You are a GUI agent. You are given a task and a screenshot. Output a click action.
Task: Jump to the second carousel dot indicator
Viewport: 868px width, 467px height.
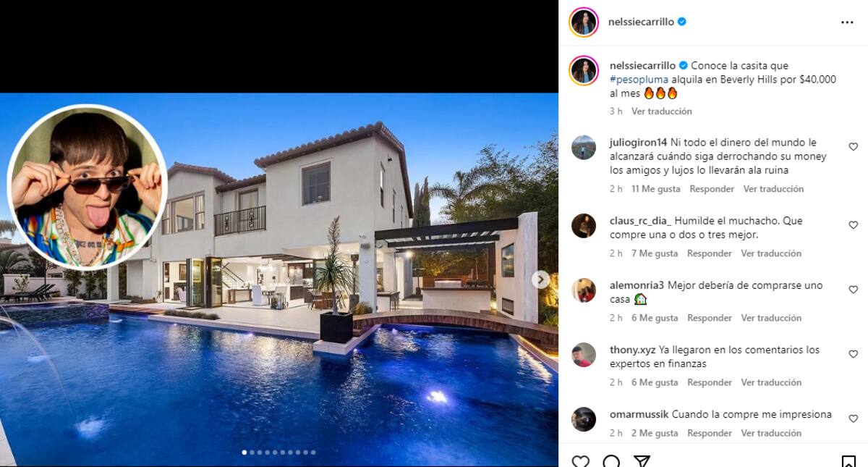[252, 453]
